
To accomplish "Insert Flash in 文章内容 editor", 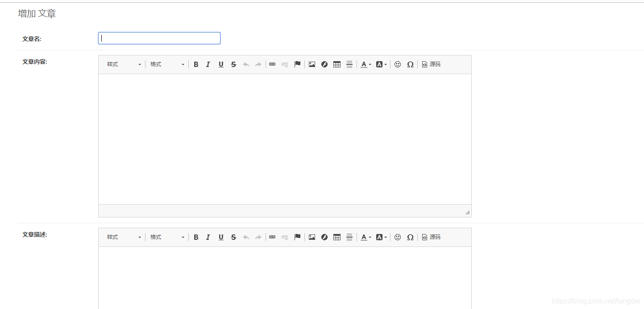I will coord(324,64).
